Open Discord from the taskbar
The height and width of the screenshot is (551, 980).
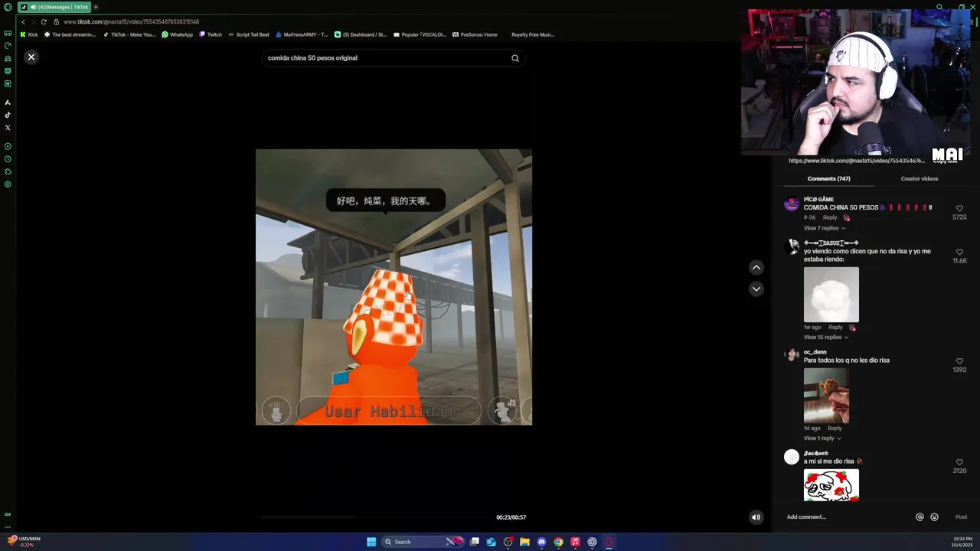[541, 542]
